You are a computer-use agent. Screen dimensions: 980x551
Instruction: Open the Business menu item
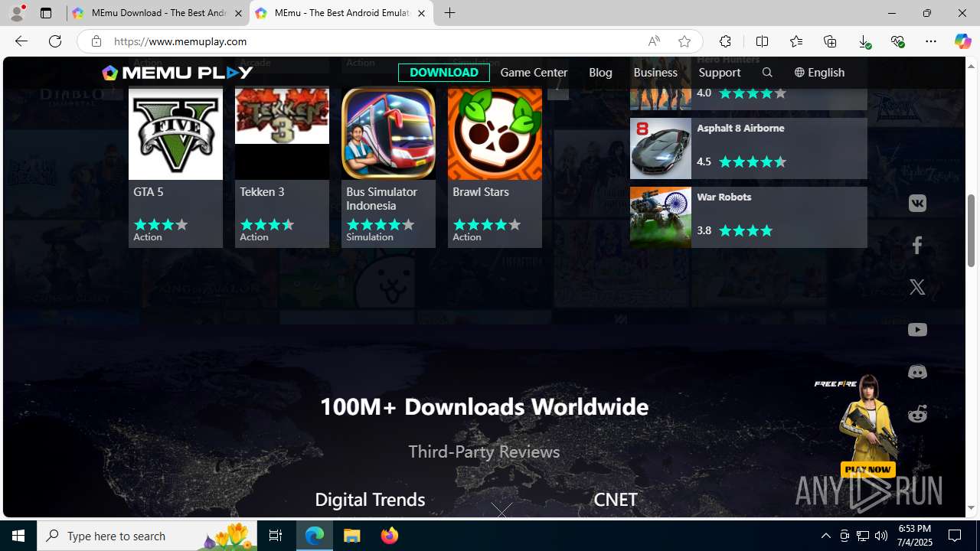click(655, 73)
